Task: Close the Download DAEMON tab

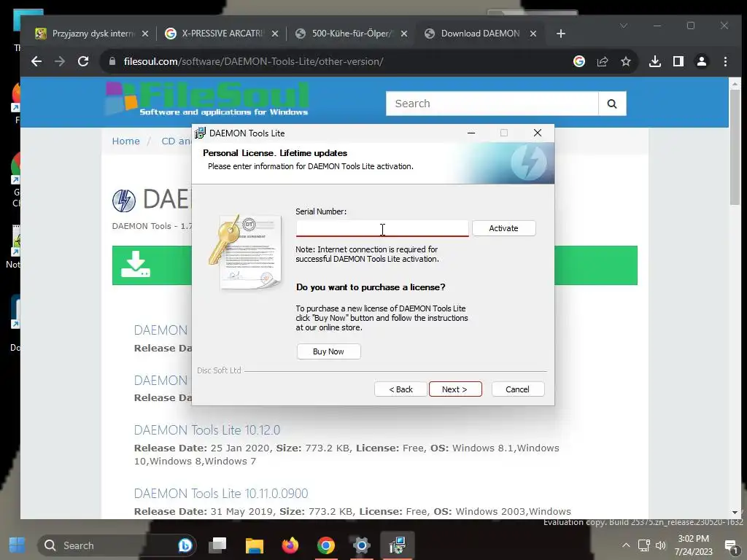Action: point(533,34)
